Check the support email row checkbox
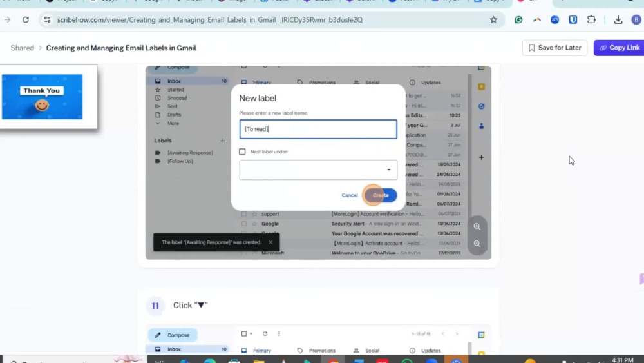The height and width of the screenshot is (363, 644). click(x=244, y=214)
